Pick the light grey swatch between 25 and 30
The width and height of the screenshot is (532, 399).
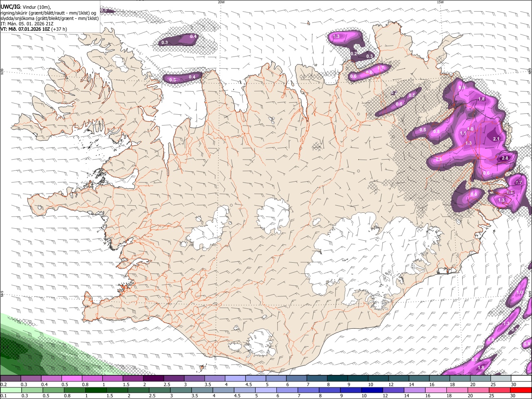pos(501,378)
